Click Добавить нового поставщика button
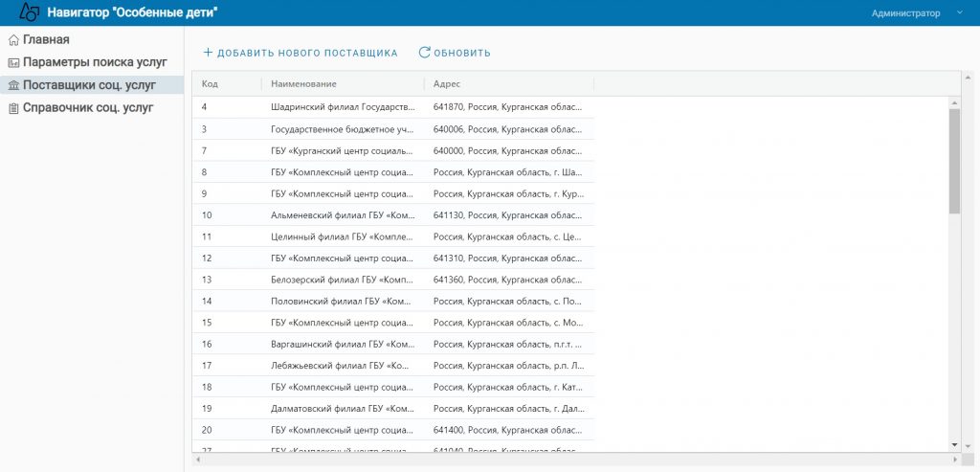 [301, 54]
